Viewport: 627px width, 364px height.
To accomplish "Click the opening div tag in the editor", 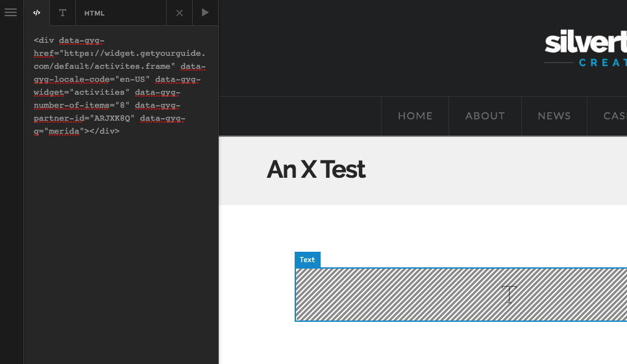I will (44, 40).
